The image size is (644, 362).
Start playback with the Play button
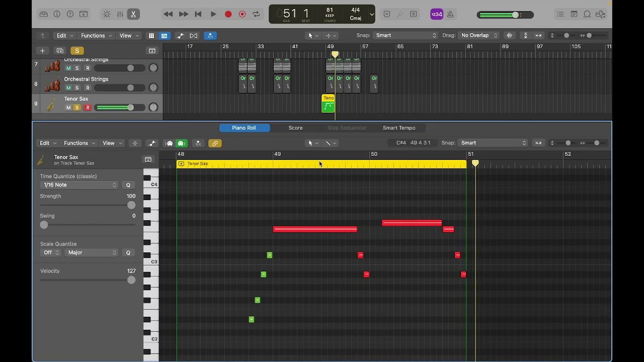[x=213, y=14]
